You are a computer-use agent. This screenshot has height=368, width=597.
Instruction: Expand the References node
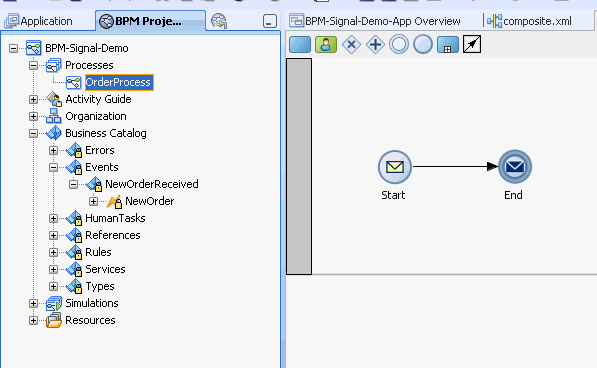tap(53, 236)
